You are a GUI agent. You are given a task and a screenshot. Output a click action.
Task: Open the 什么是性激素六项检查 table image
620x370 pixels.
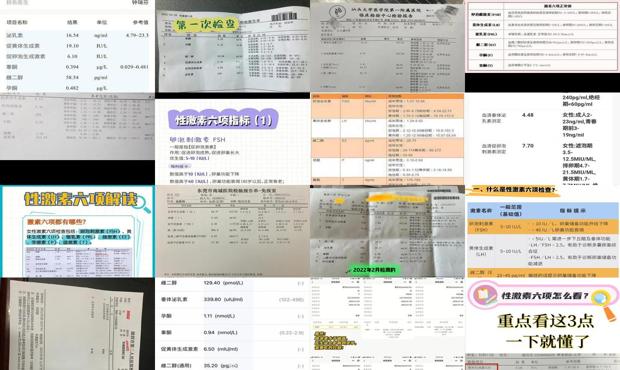pyautogui.click(x=542, y=232)
